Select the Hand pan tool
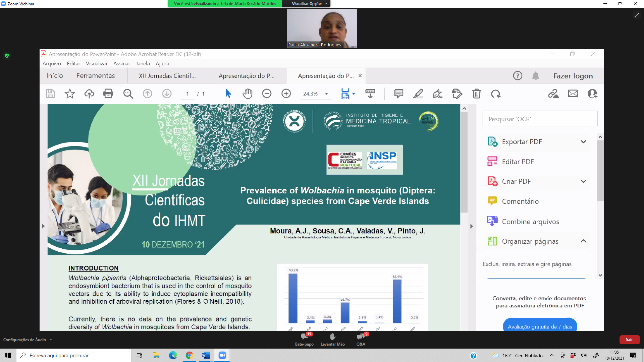The width and height of the screenshot is (644, 362). coord(247,94)
